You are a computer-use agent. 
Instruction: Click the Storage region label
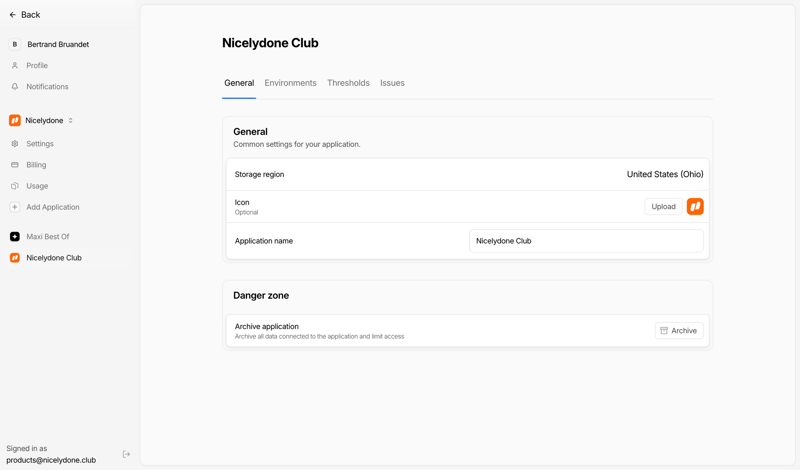tap(259, 175)
